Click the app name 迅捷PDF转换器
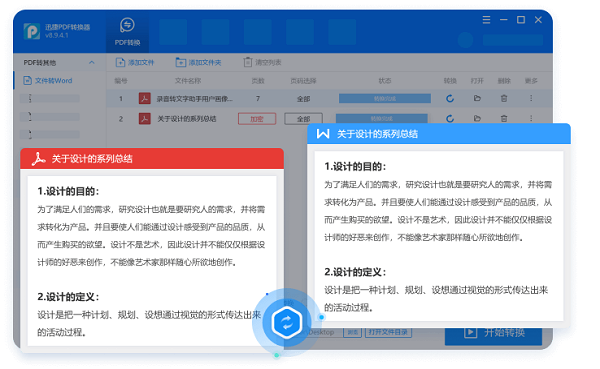The image size is (600, 369). click(x=67, y=27)
